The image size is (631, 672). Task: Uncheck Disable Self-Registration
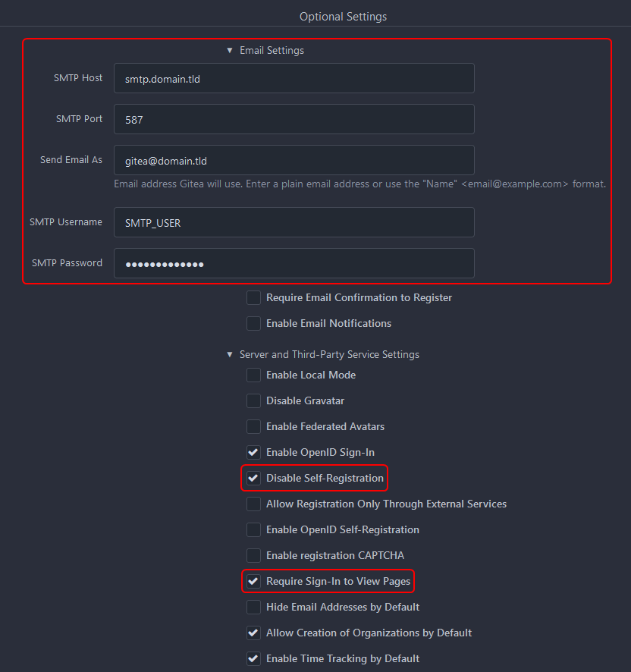pyautogui.click(x=253, y=478)
